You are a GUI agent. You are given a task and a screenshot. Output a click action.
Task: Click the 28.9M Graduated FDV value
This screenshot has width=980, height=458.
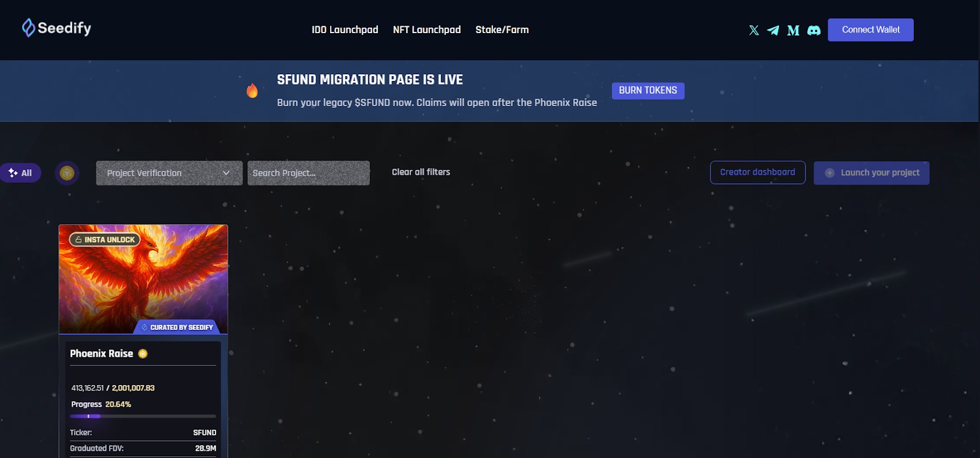pyautogui.click(x=206, y=449)
